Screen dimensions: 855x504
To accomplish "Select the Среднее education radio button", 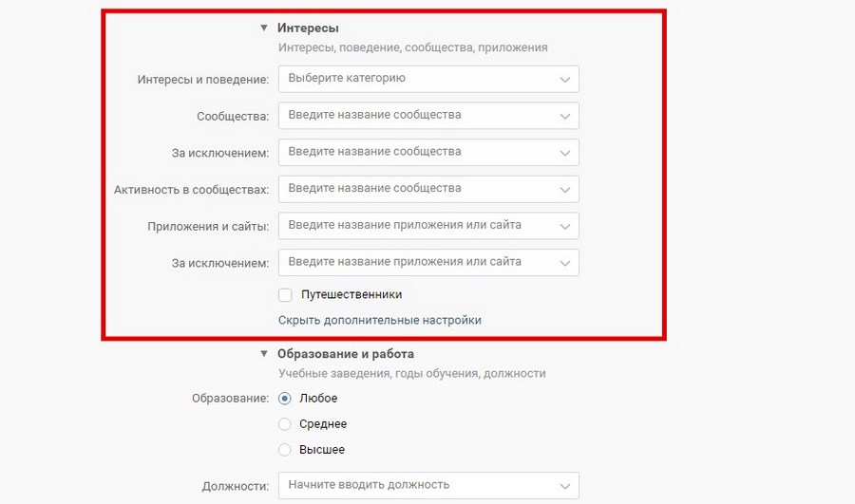I will (285, 424).
